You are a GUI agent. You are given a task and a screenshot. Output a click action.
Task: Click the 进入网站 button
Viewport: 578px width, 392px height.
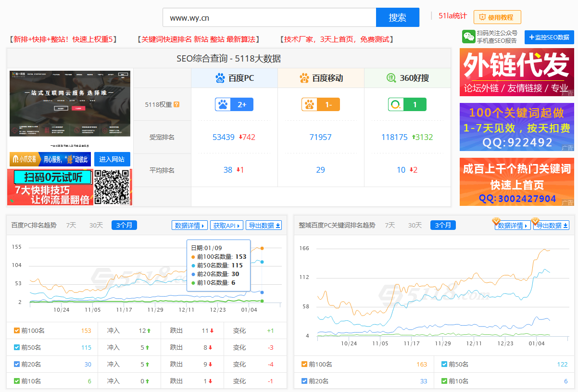(112, 159)
